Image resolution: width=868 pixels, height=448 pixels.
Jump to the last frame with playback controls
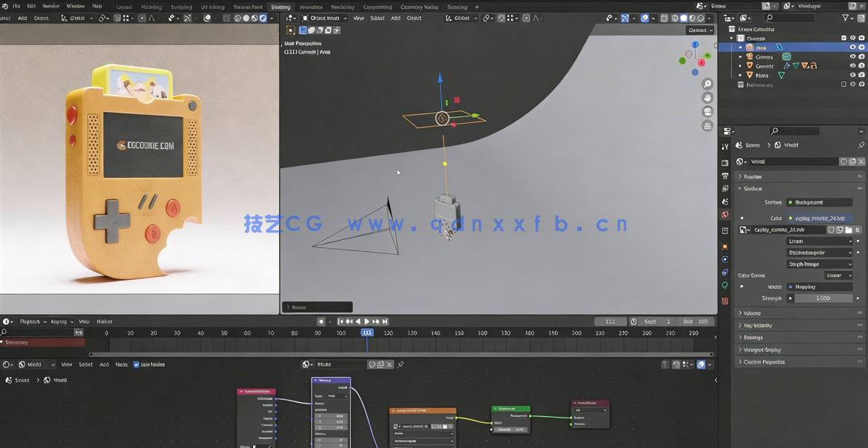(x=386, y=321)
